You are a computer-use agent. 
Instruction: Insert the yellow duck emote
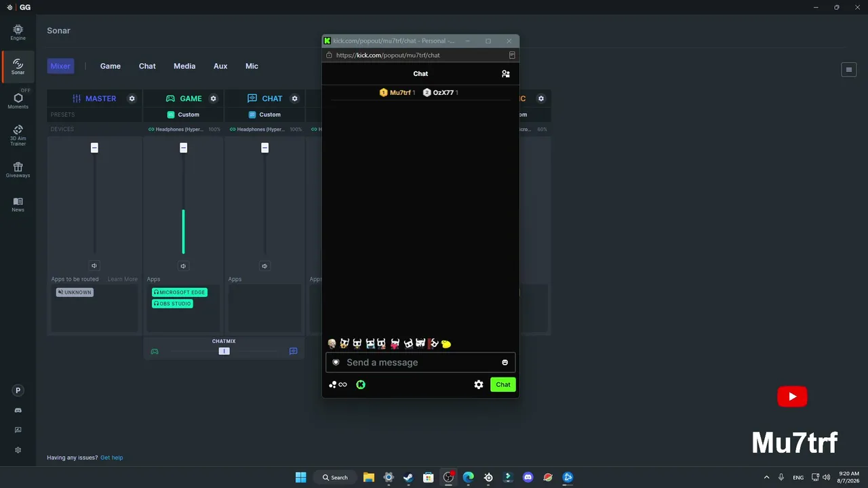[446, 344]
